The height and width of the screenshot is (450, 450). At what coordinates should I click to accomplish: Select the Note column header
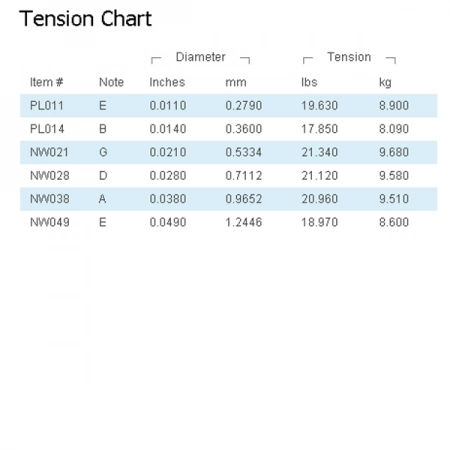point(111,82)
